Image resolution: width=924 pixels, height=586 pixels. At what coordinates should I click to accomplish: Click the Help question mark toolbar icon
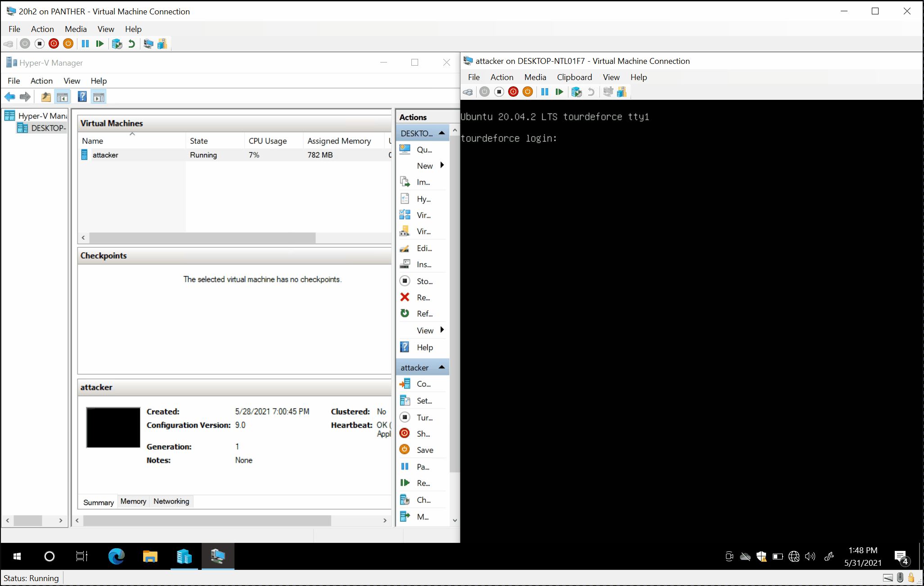pyautogui.click(x=82, y=97)
